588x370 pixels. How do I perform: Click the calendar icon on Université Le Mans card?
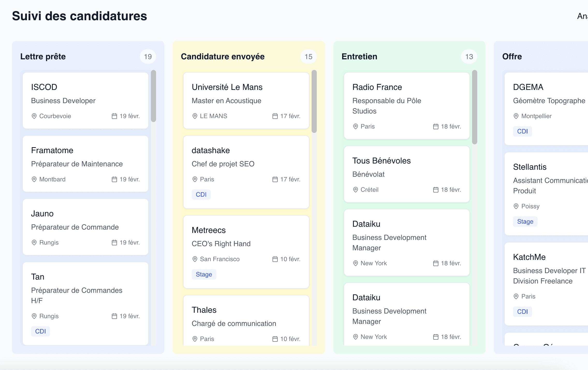[275, 116]
